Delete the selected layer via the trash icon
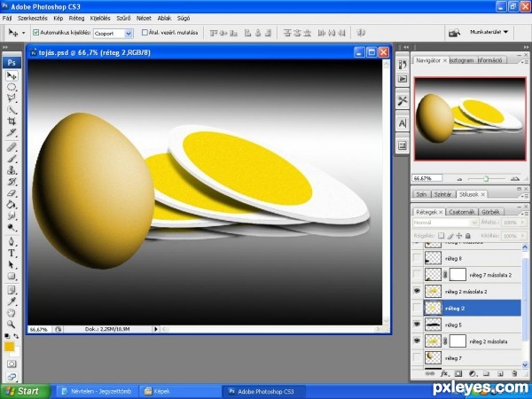The image size is (532, 399). (x=514, y=373)
